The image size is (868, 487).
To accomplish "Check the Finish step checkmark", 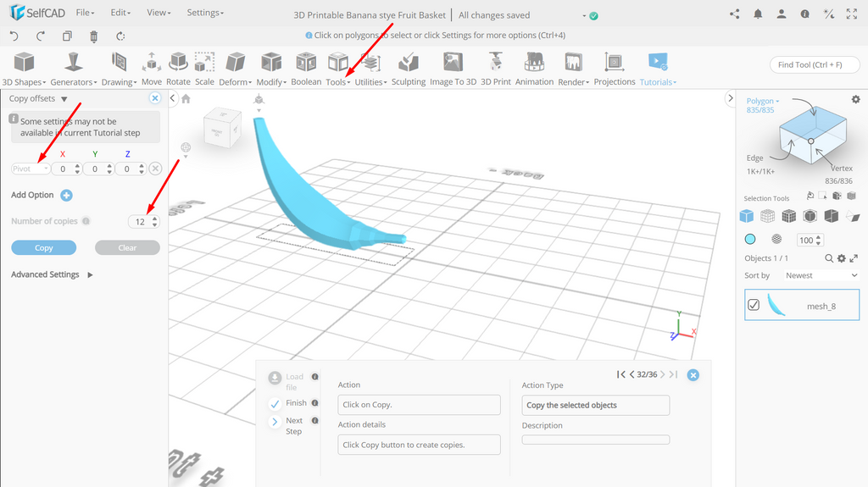I will [x=275, y=403].
